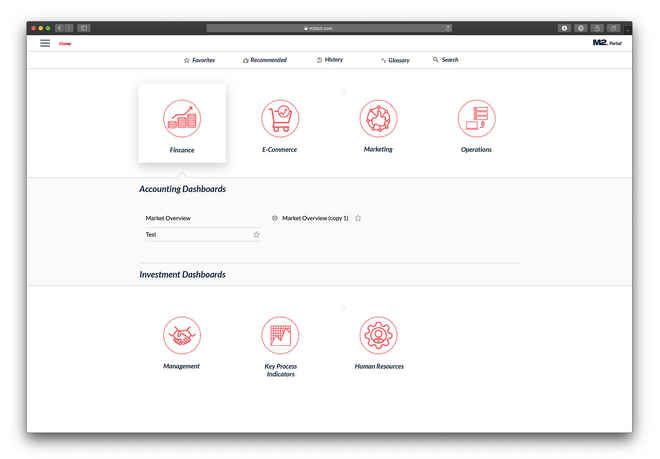Switch to the Favorites tab
The width and height of the screenshot is (660, 459).
[x=199, y=60]
